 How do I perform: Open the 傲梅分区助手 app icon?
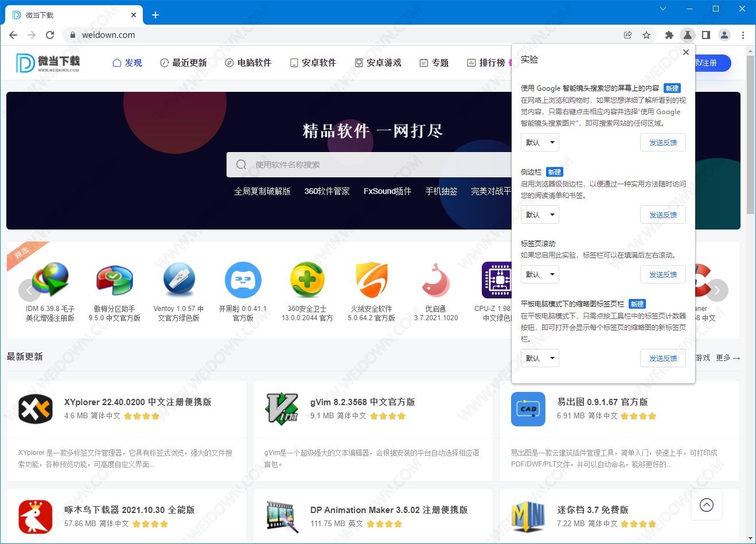point(115,280)
